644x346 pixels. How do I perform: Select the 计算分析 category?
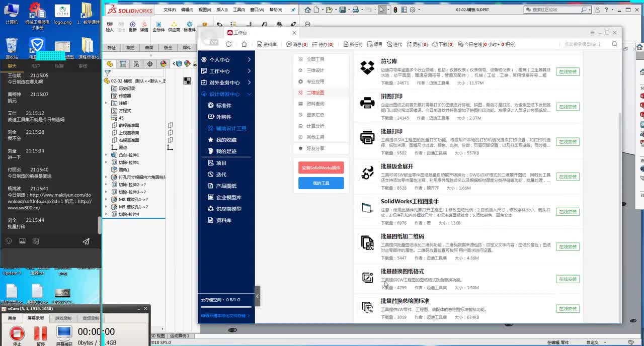click(321, 126)
